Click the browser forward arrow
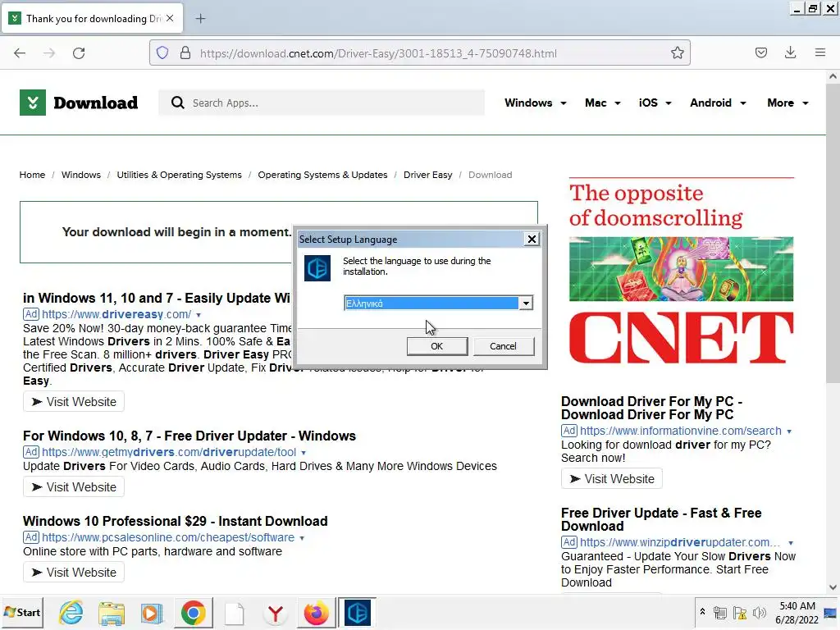The image size is (840, 630). 49,53
